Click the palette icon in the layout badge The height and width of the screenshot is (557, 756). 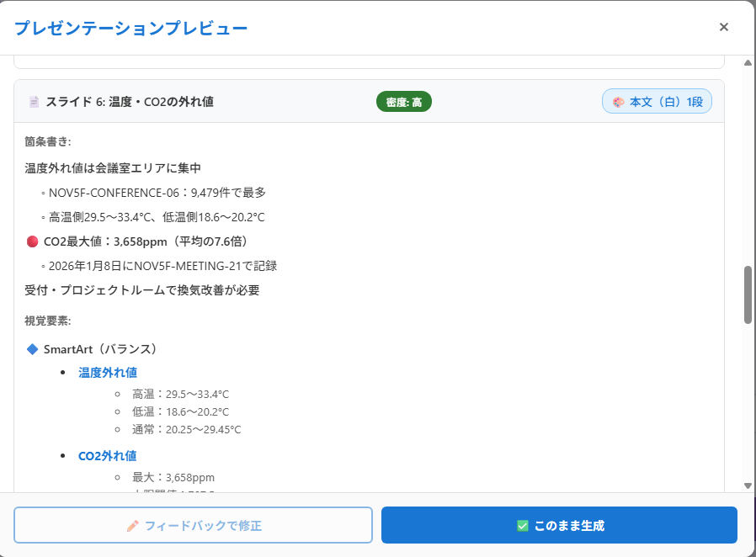(618, 102)
